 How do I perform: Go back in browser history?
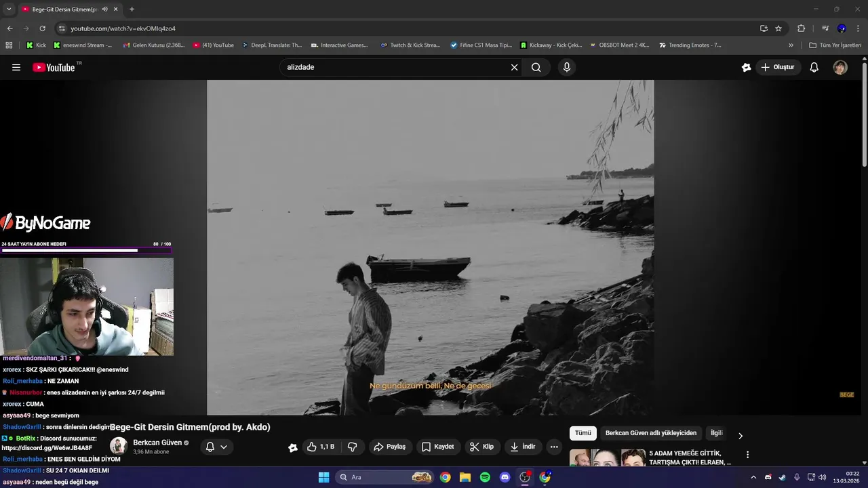9,28
